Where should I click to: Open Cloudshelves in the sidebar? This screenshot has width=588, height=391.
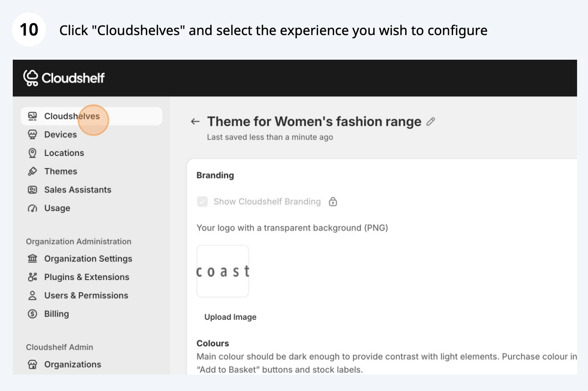click(91, 116)
